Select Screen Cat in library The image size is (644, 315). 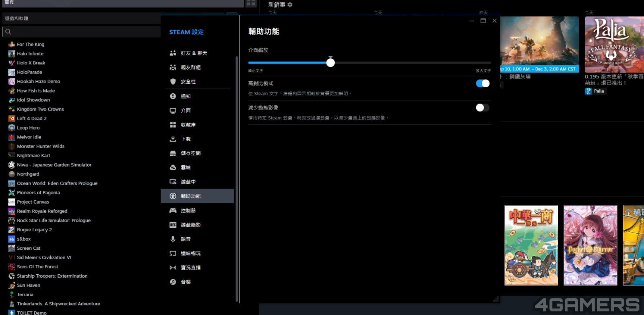point(29,248)
